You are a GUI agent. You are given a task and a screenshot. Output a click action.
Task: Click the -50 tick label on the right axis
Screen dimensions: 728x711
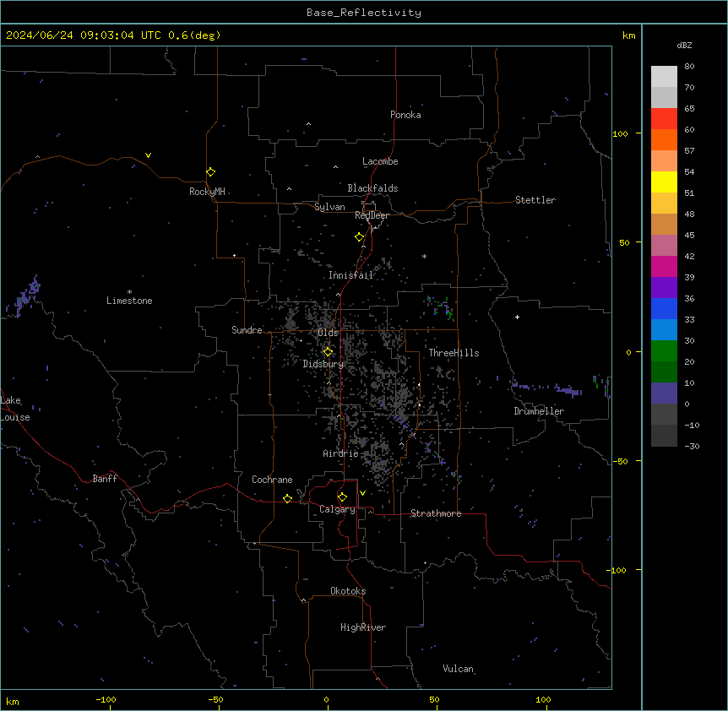(620, 461)
